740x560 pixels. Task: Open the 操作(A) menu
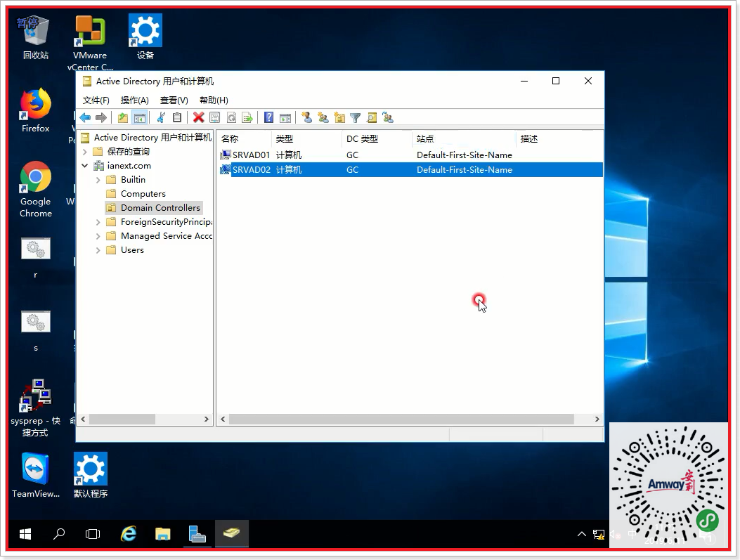coord(134,100)
